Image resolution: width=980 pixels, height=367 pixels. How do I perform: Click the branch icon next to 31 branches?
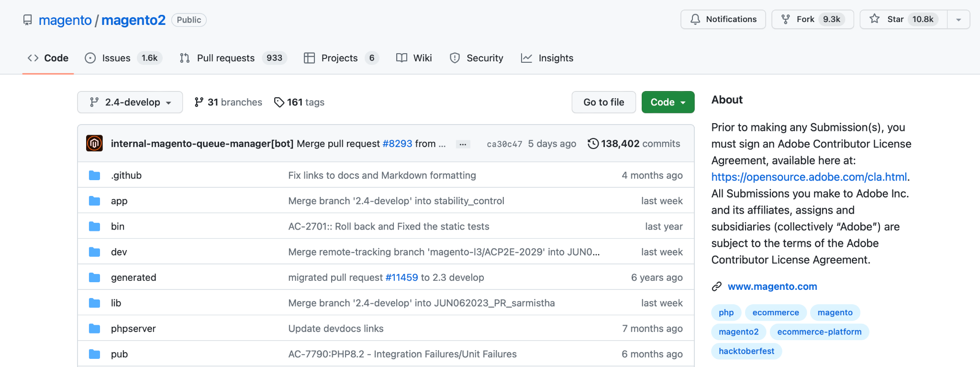199,102
